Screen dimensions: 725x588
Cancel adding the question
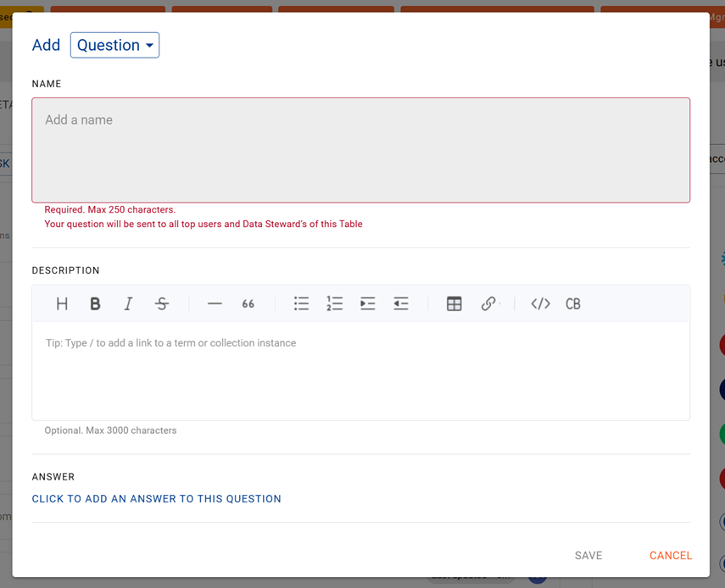670,556
